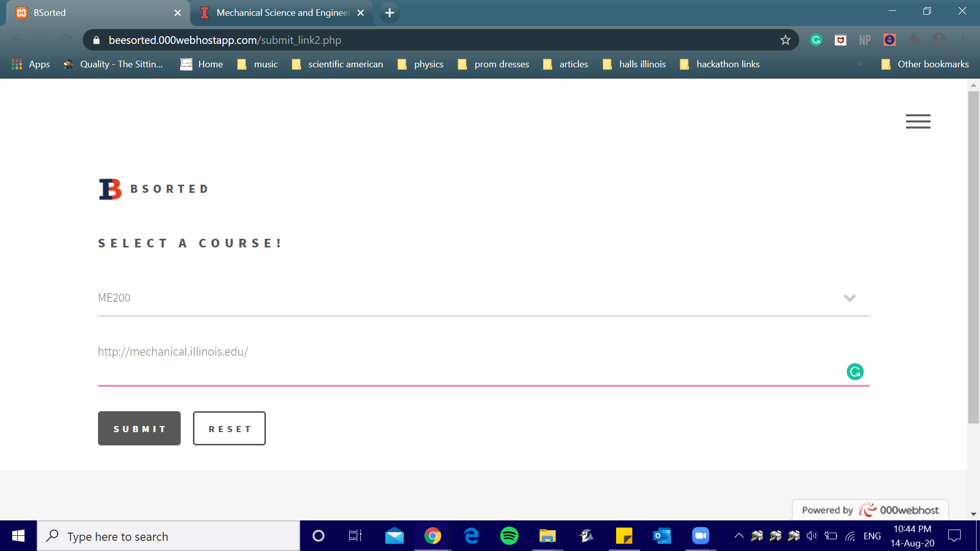Open the Extensions puzzle icon
Viewport: 980px width, 551px height.
point(914,40)
